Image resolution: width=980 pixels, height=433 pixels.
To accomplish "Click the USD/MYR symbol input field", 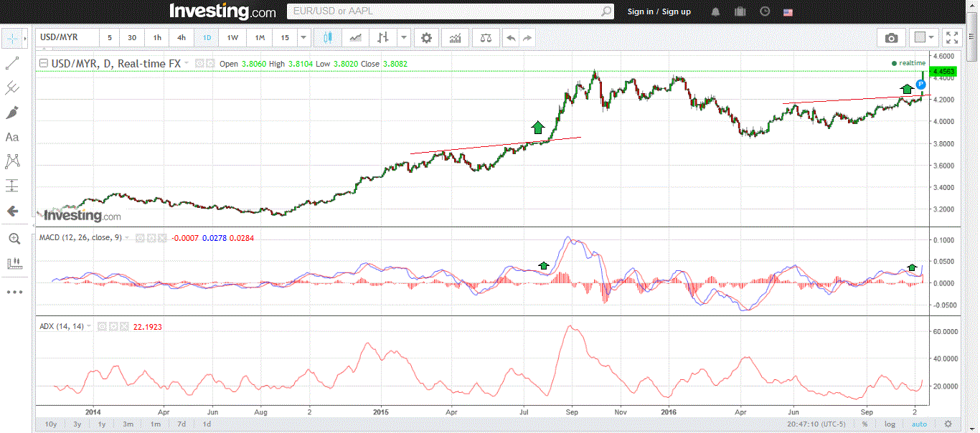I will tap(67, 38).
